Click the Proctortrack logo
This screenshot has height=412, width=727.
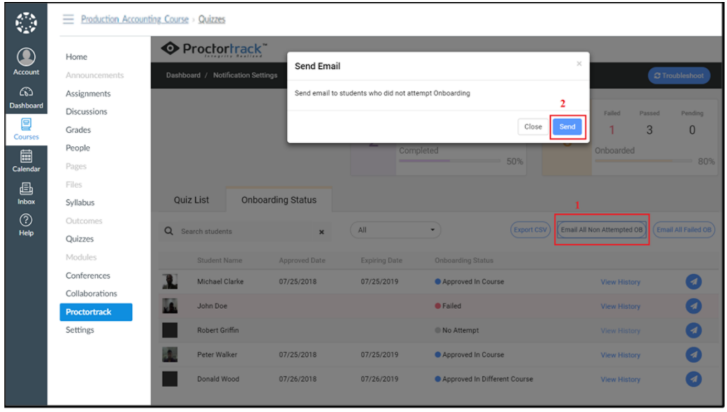tap(214, 49)
